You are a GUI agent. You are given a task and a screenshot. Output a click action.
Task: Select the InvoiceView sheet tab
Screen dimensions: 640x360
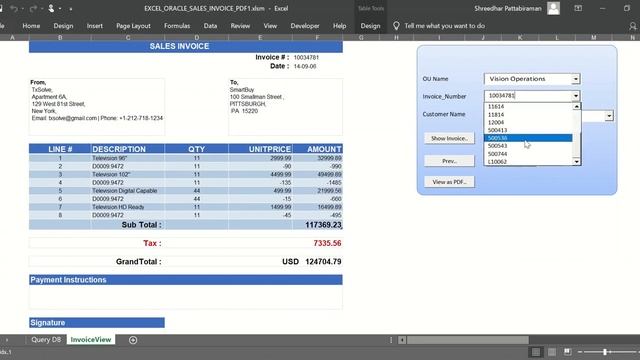pyautogui.click(x=91, y=340)
